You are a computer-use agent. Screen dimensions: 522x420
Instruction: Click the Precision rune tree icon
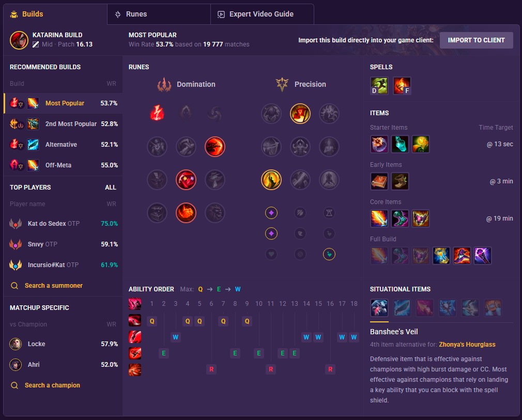click(x=282, y=85)
